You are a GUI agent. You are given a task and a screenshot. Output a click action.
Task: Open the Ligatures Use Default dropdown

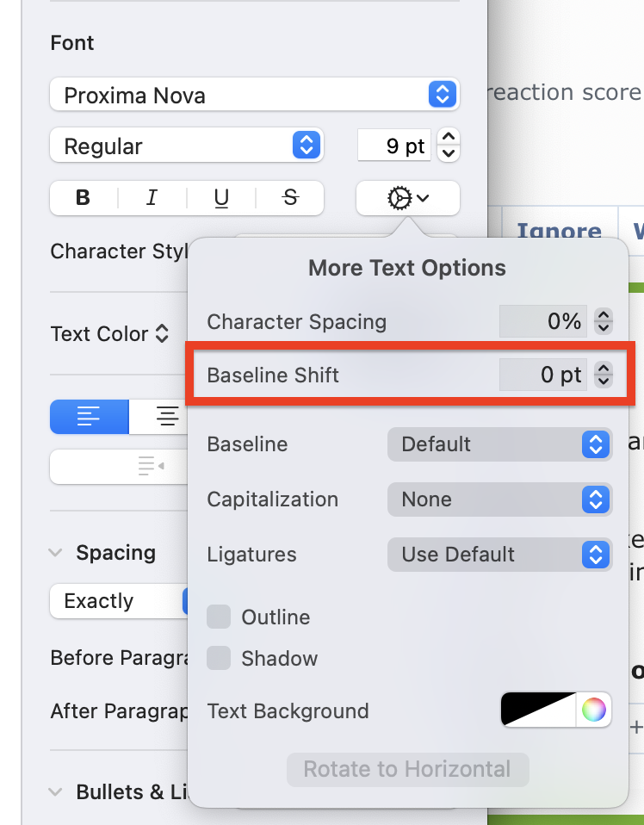[499, 555]
